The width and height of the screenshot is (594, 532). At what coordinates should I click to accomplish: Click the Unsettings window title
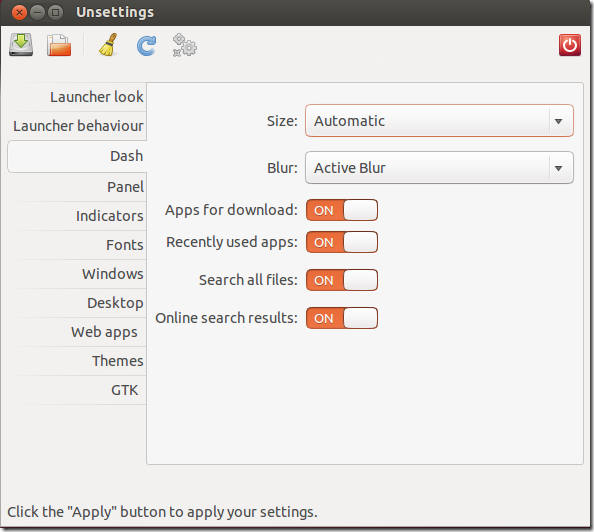click(115, 12)
